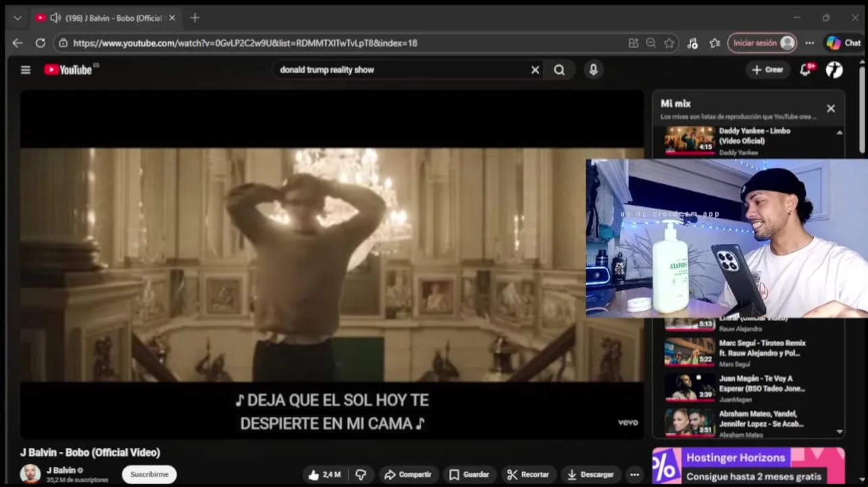868x487 pixels.
Task: Open Abraham Mateo, Yandel, Jennifer Lopez title
Action: click(761, 419)
